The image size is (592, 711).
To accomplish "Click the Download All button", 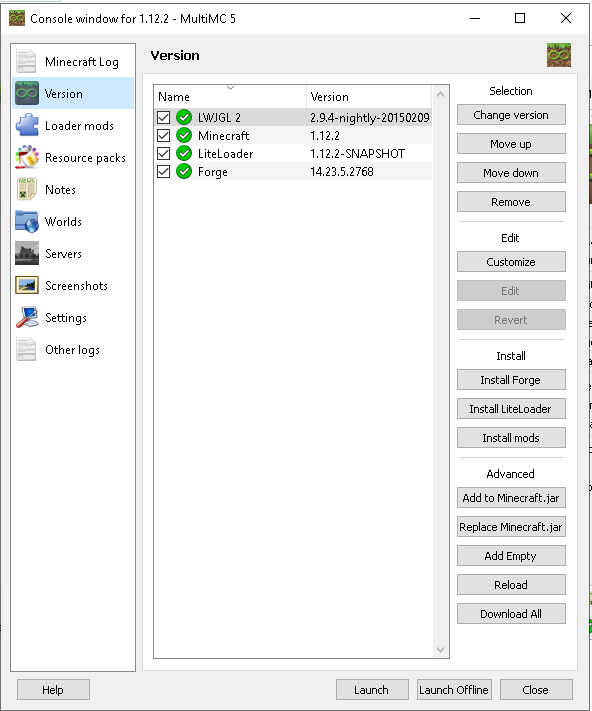I will (511, 614).
